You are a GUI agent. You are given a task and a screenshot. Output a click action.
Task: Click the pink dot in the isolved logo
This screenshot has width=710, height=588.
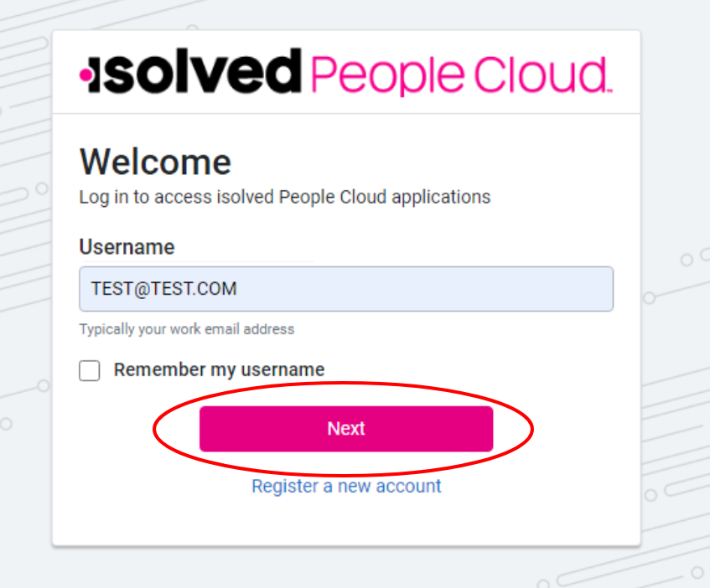(85, 75)
